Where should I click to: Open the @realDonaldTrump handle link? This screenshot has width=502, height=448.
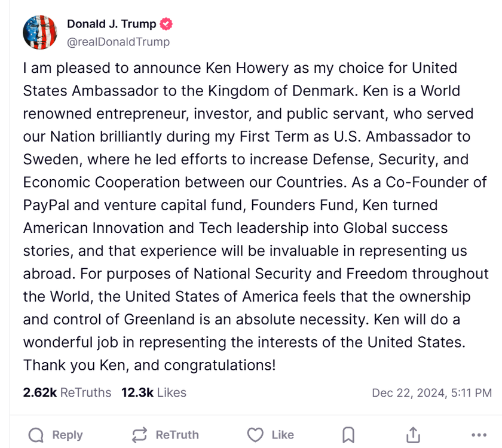[x=118, y=42]
